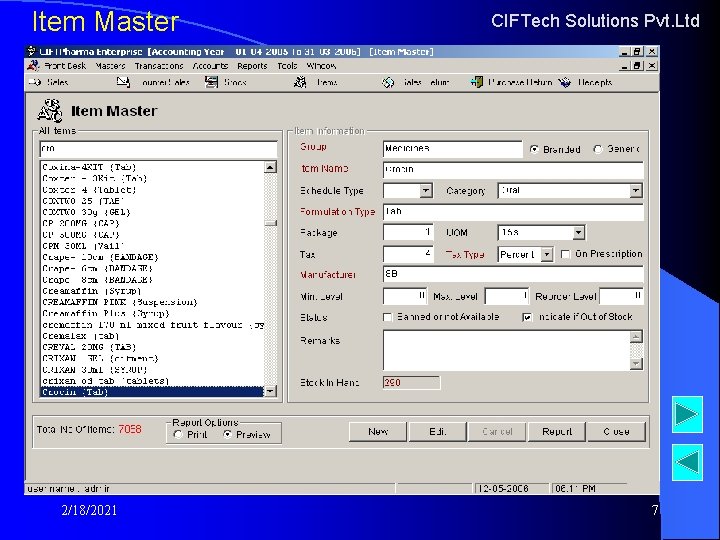720x540 pixels.
Task: Open the Stock toolbar icon
Action: point(211,82)
